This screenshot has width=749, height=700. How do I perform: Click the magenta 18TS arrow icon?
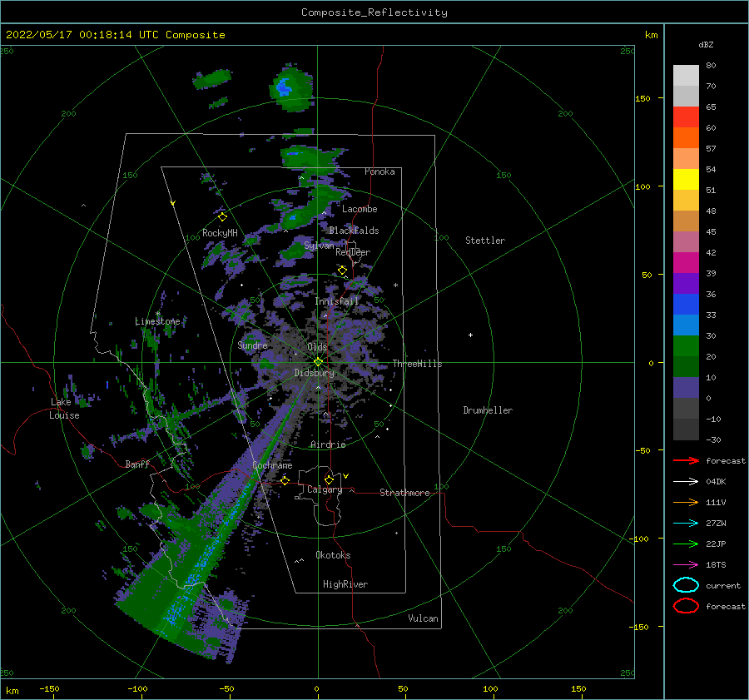[x=686, y=565]
